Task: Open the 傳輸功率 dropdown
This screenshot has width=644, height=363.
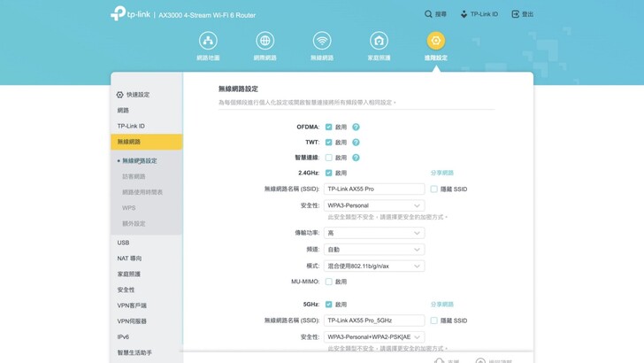Action: [x=374, y=233]
